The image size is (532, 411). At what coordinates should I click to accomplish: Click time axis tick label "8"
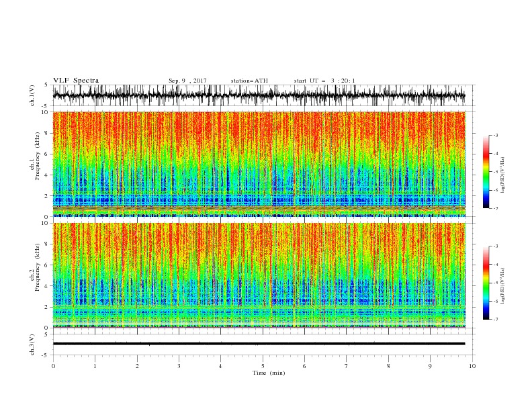click(388, 366)
